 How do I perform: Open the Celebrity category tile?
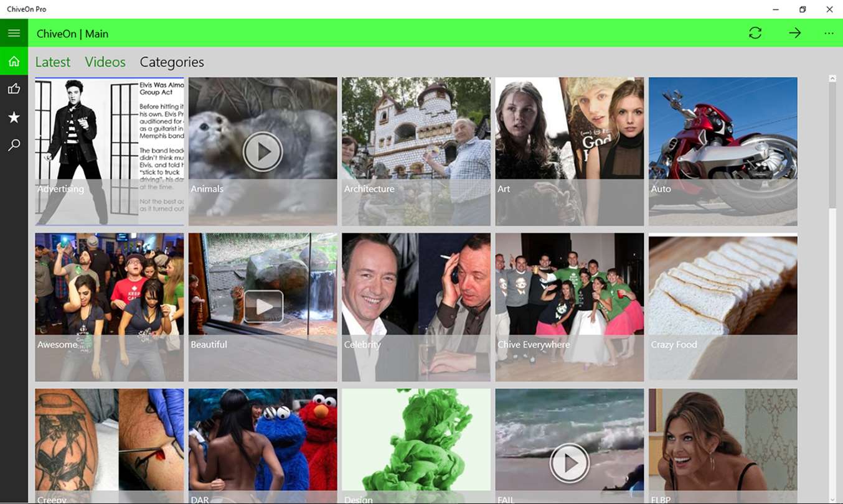pos(416,307)
